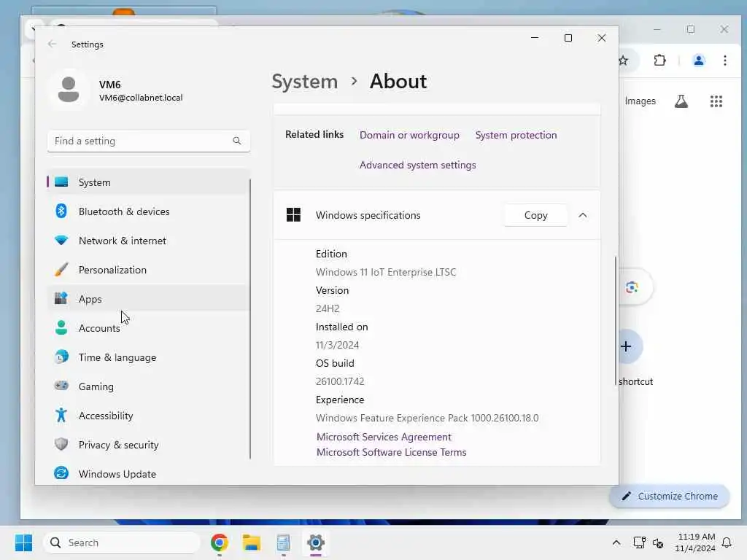The width and height of the screenshot is (747, 560).
Task: Open Domain or workgroup link
Action: pos(409,135)
